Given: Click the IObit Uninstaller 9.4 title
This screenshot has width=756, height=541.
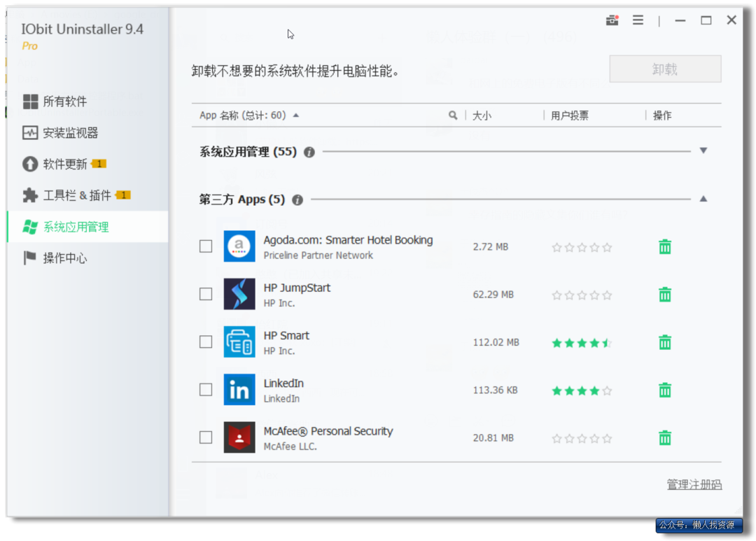Looking at the screenshot, I should [x=83, y=29].
